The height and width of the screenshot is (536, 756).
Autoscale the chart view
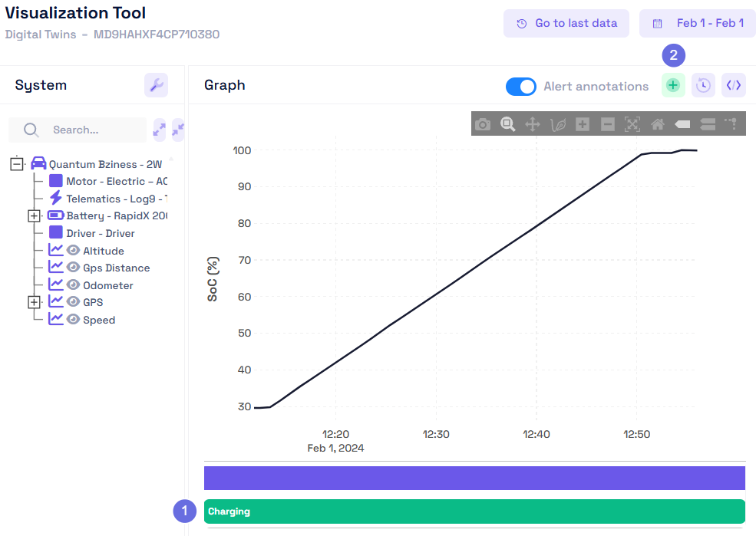[x=632, y=124]
